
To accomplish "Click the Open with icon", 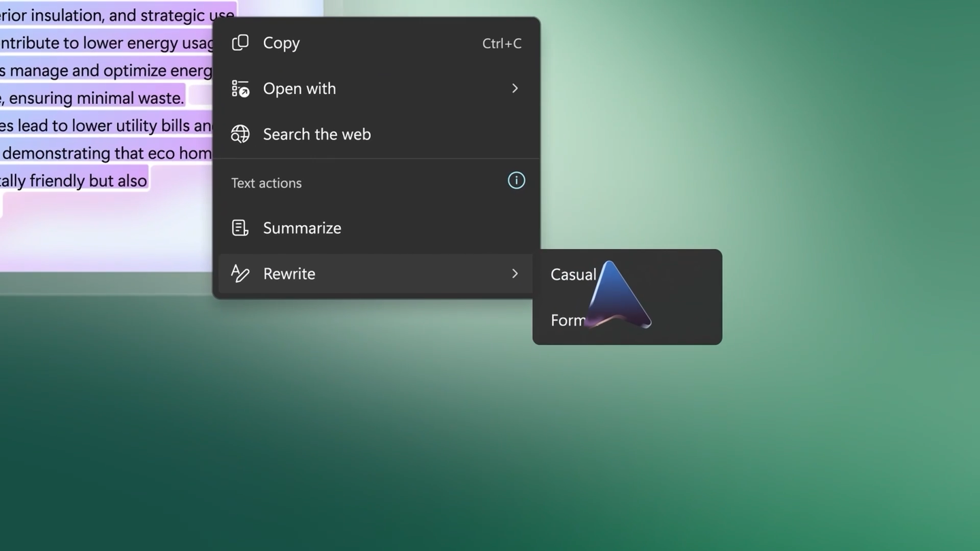I will pyautogui.click(x=240, y=88).
